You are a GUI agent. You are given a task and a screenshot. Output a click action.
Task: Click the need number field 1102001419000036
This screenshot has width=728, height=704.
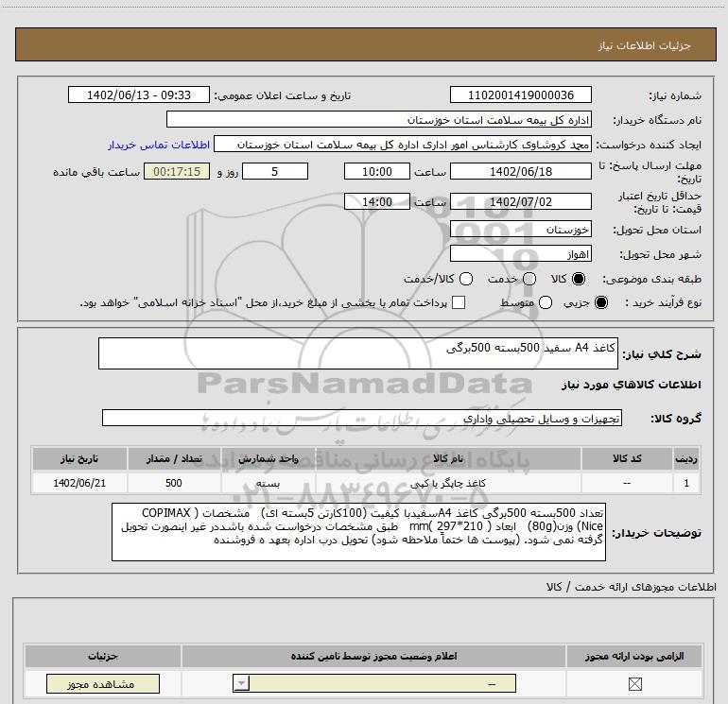click(520, 94)
